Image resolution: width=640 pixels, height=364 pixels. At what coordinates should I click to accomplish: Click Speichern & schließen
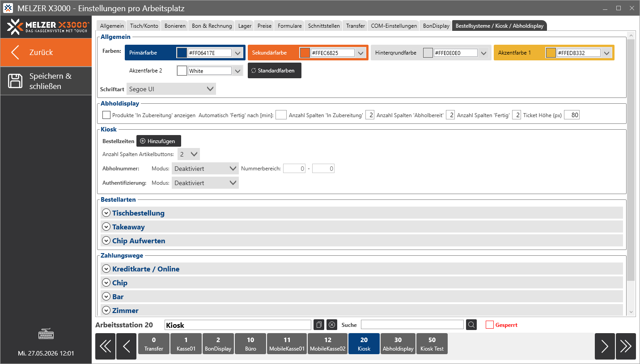coord(46,81)
